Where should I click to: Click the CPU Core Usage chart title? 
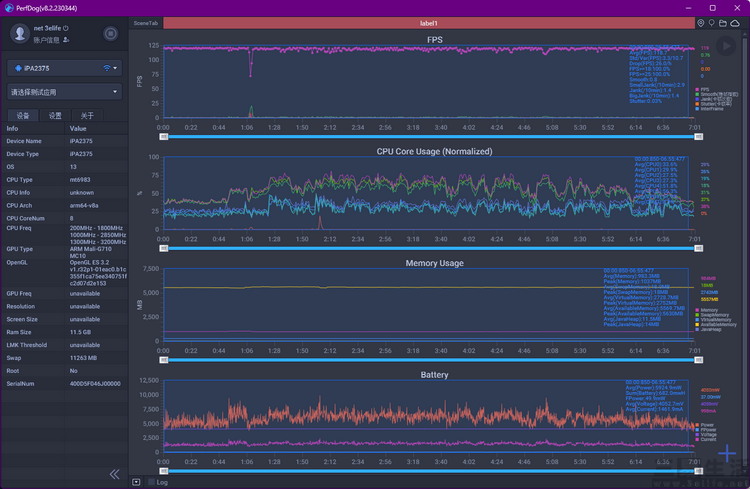434,151
